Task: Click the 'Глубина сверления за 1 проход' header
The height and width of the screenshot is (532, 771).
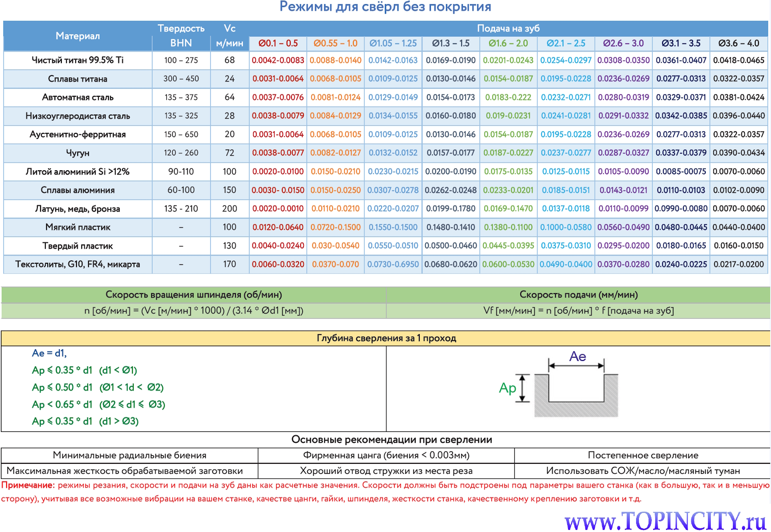Action: pyautogui.click(x=386, y=338)
